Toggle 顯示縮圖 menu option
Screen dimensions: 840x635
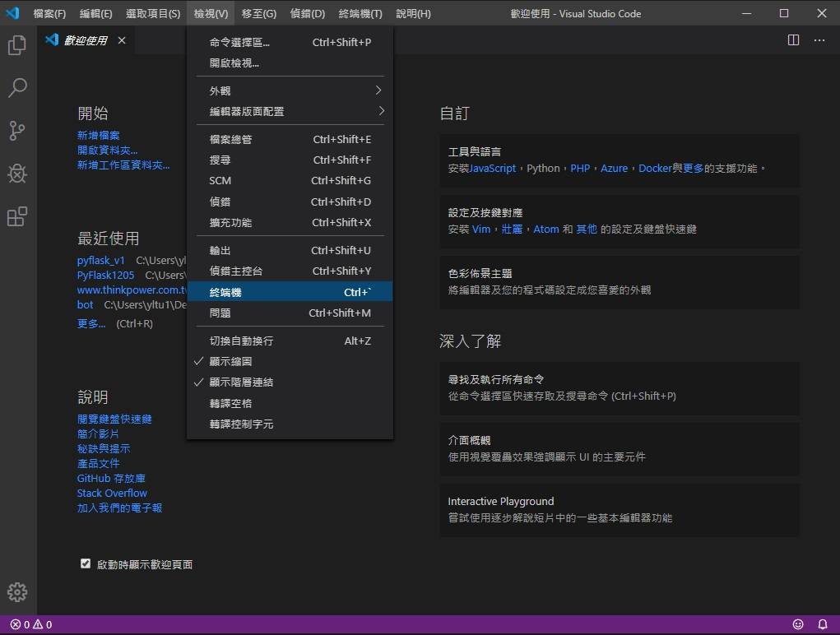(x=290, y=361)
